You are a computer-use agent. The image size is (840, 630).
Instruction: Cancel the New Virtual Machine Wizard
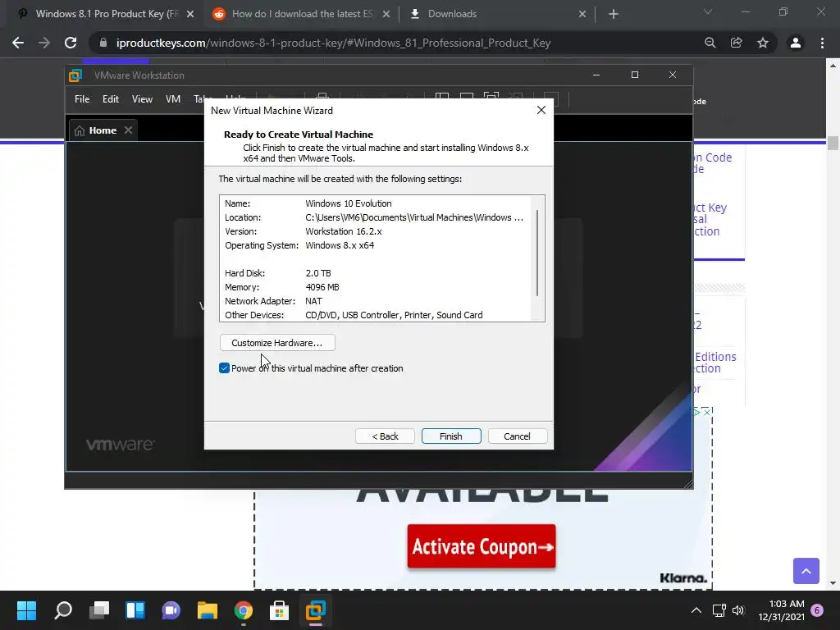tap(517, 436)
